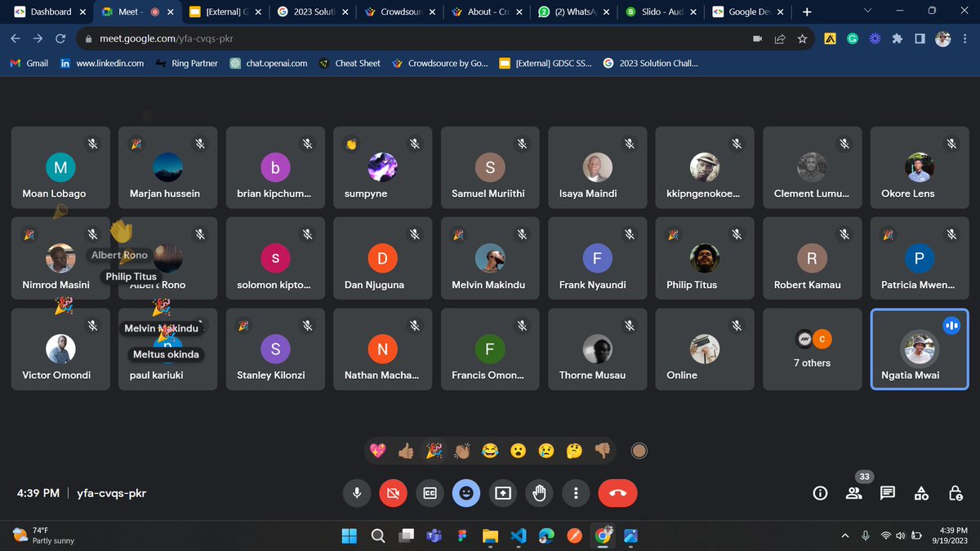
Task: Select the Moan Lobago participant tile
Action: pos(60,167)
